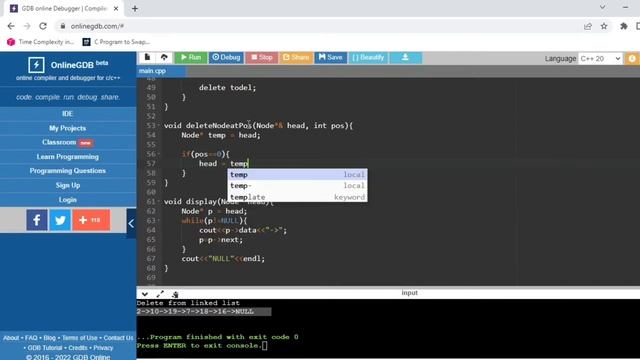
Task: Open the GDB Tutorial footer link
Action: [45, 348]
